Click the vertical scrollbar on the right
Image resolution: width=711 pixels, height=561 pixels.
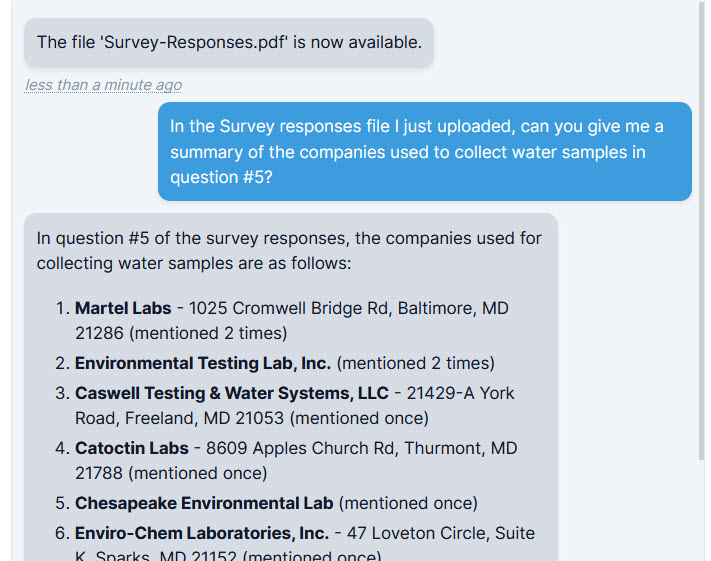700,230
